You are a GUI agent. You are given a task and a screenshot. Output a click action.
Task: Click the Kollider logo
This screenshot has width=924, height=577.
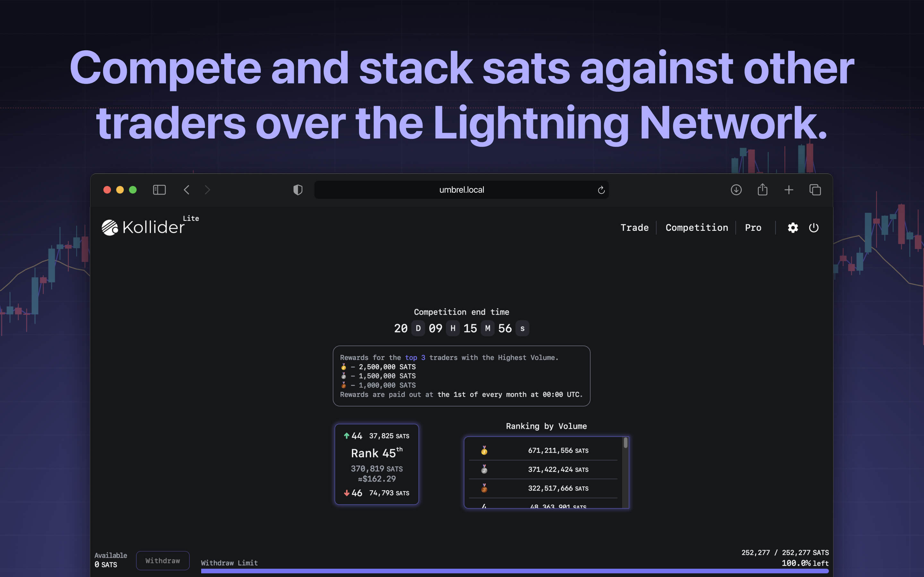[x=143, y=228]
